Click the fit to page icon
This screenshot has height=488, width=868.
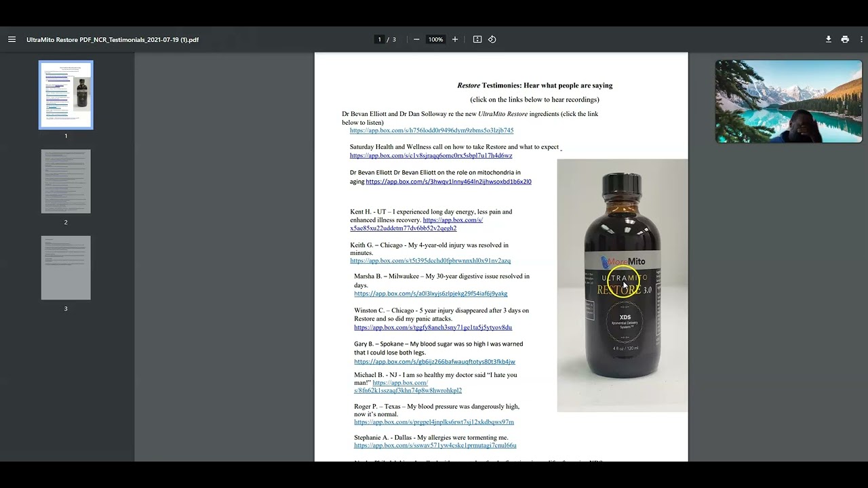point(477,39)
